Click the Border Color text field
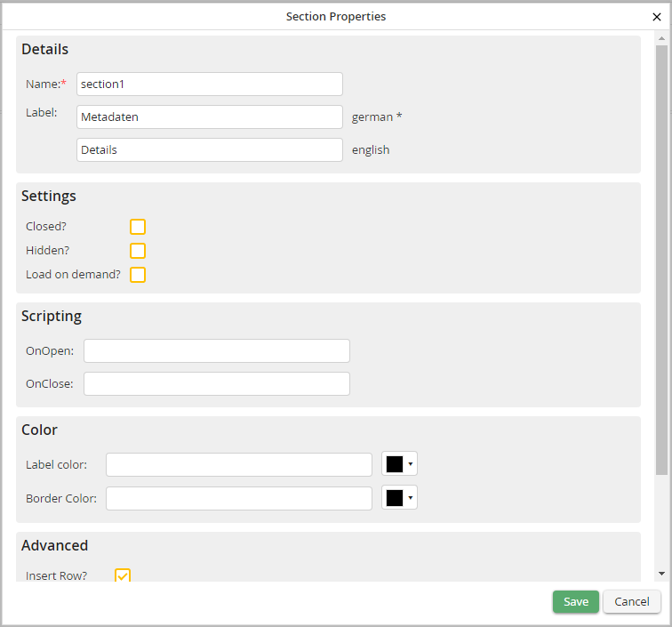Image resolution: width=672 pixels, height=627 pixels. click(x=239, y=498)
